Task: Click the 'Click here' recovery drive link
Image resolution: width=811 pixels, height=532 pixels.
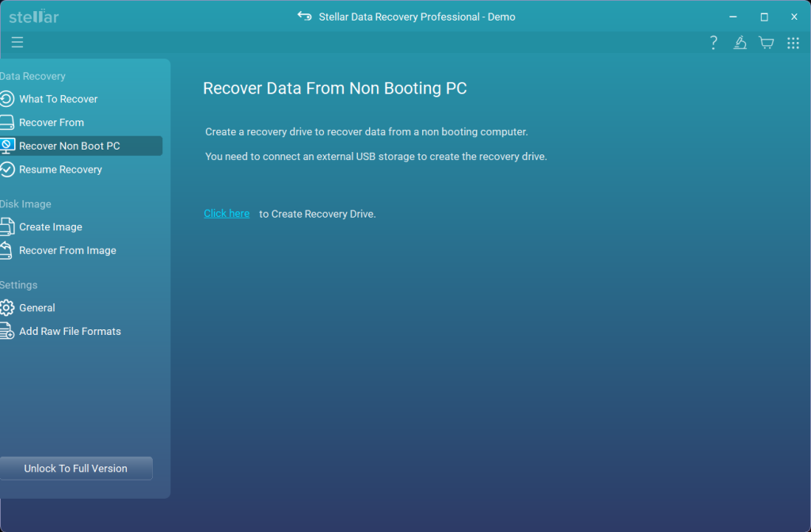Action: (x=227, y=213)
